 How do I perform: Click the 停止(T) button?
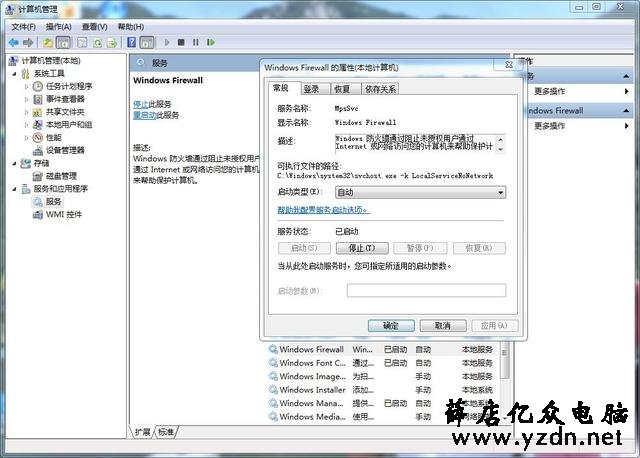pyautogui.click(x=362, y=248)
